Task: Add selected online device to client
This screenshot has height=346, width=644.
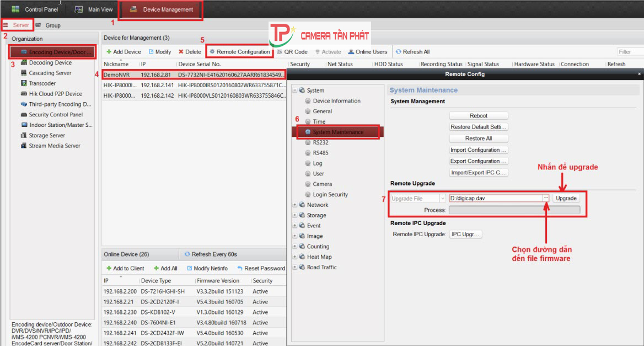Action: pyautogui.click(x=126, y=268)
